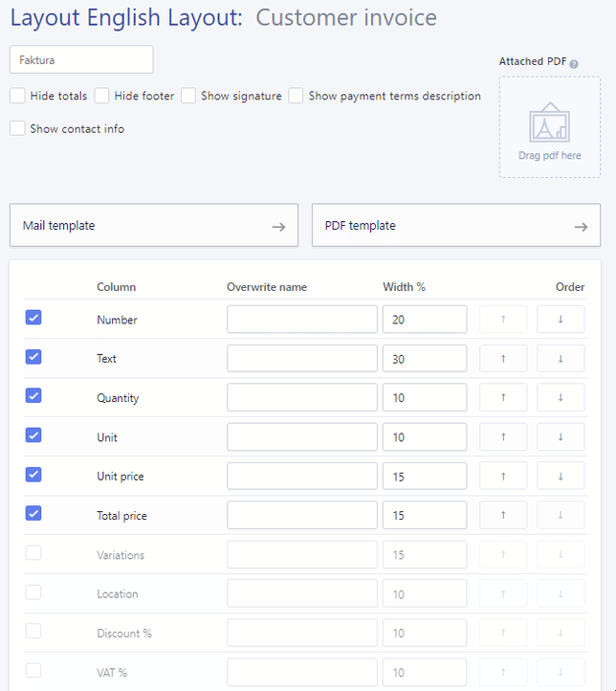Image resolution: width=616 pixels, height=691 pixels.
Task: Move the Text column down
Action: point(561,359)
